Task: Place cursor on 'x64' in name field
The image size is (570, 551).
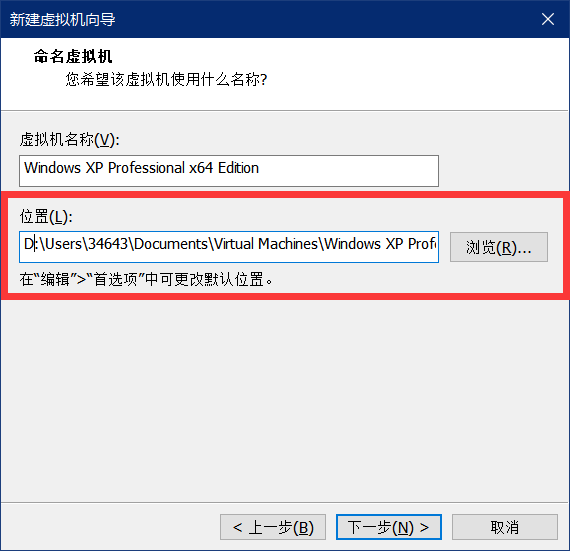Action: (201, 168)
